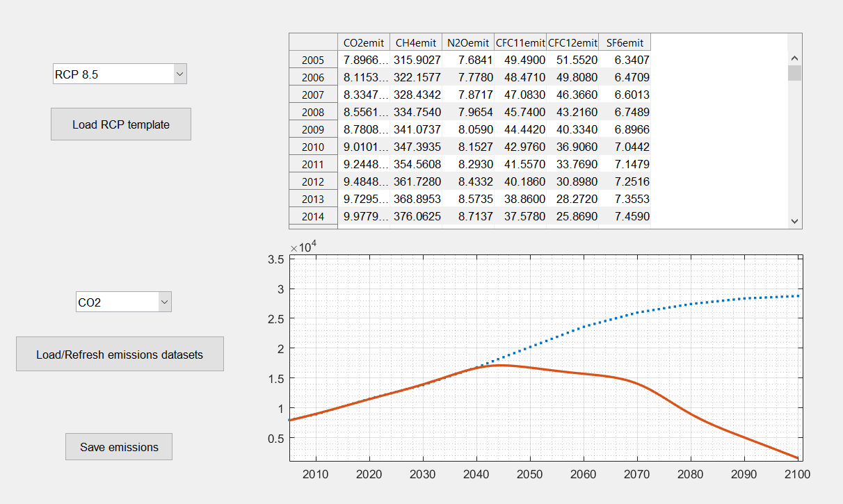Click the N2Oemit cell 7.7780
The width and height of the screenshot is (843, 504).
pyautogui.click(x=468, y=78)
